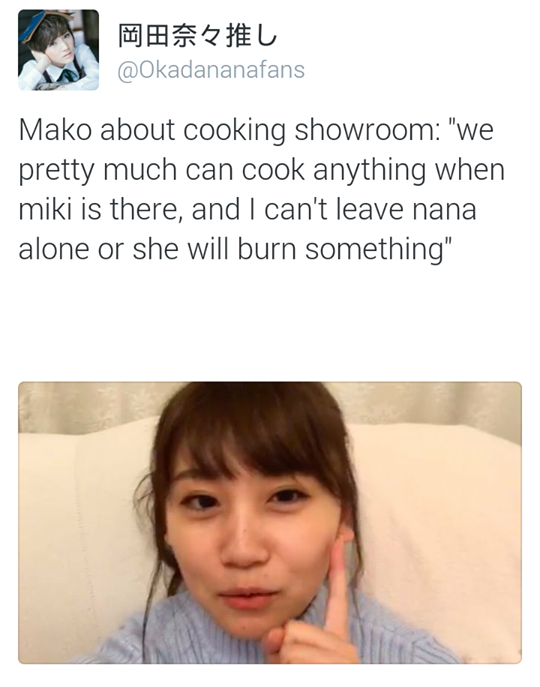Click the word "leave" in the tweet
The image size is (540, 687).
click(369, 209)
